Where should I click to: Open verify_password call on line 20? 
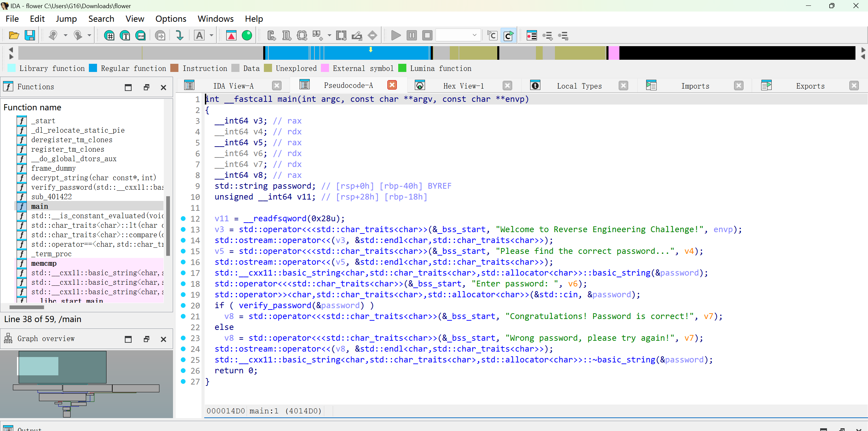coord(275,305)
